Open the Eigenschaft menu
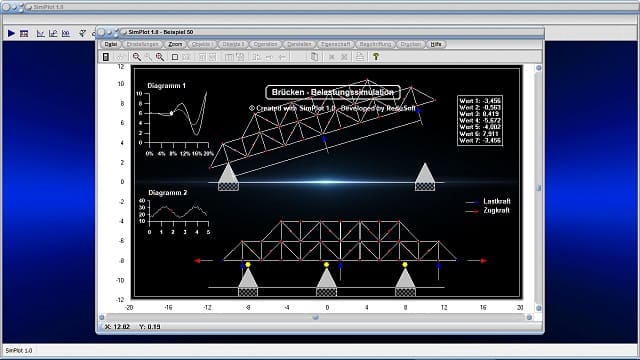Viewport: 640px width, 360px height. [336, 44]
